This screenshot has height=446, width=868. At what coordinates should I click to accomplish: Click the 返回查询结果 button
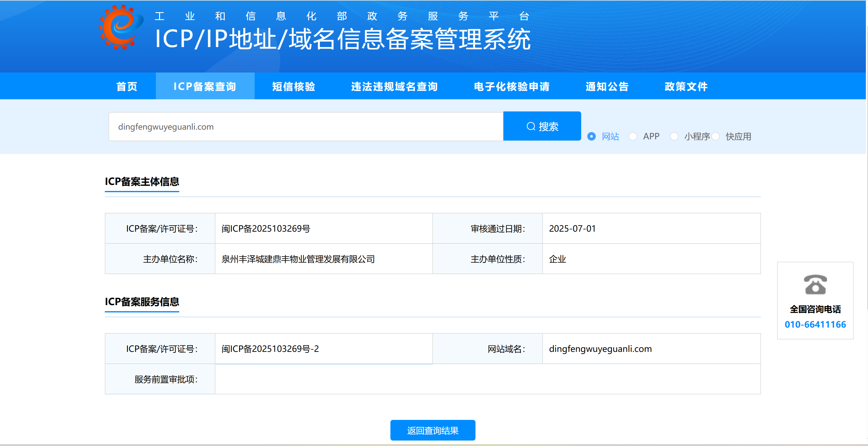coord(432,430)
